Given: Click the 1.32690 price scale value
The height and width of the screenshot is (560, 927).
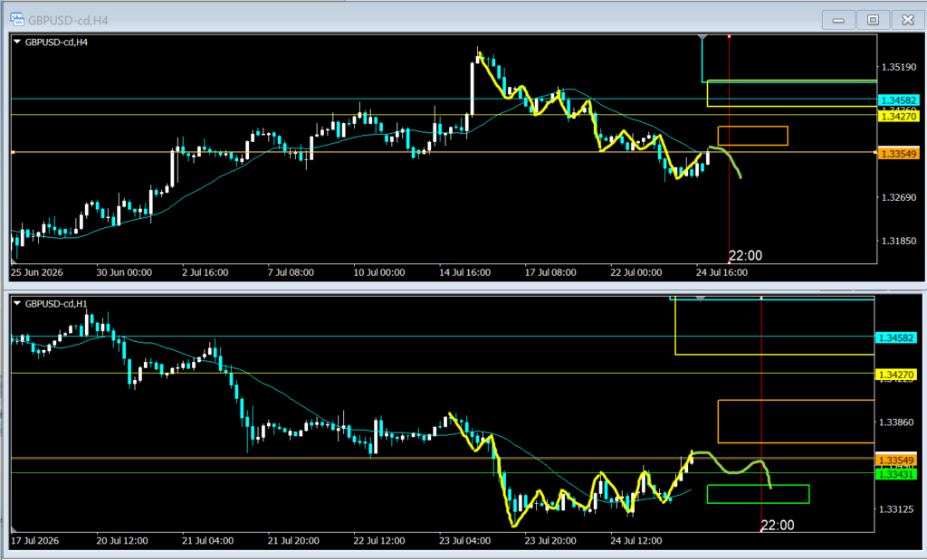Looking at the screenshot, I should click(x=899, y=197).
